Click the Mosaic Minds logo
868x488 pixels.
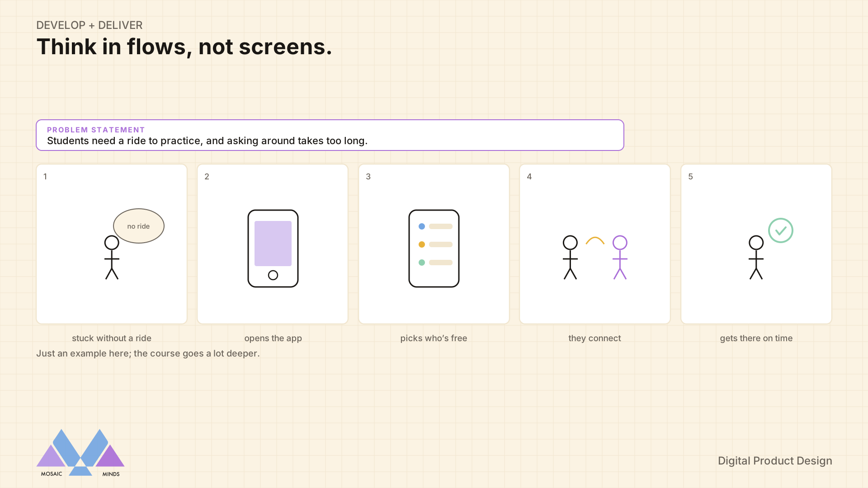pyautogui.click(x=80, y=452)
